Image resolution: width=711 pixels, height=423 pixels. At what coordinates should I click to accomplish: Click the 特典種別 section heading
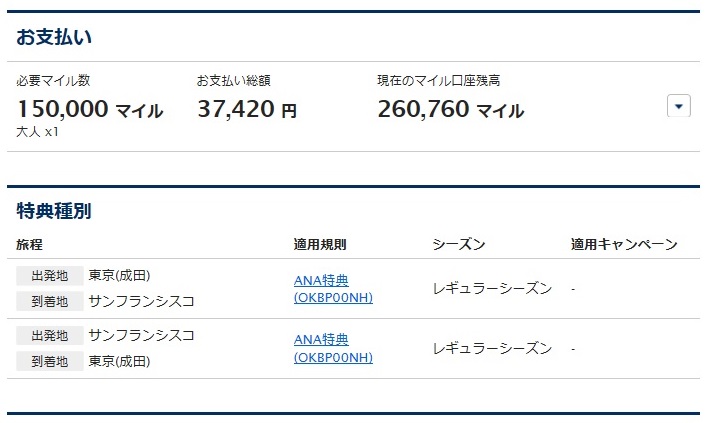coord(55,210)
